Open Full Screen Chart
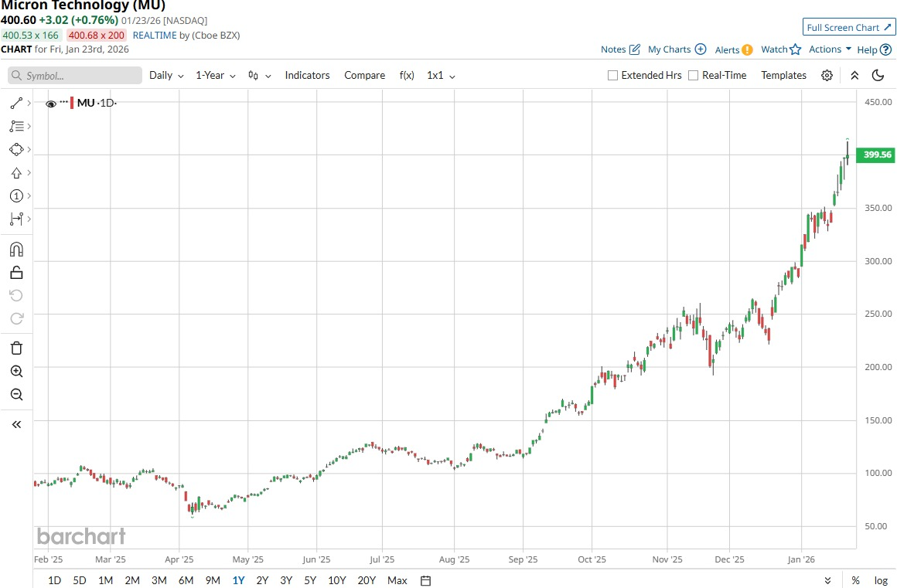The height and width of the screenshot is (588, 897). point(849,27)
